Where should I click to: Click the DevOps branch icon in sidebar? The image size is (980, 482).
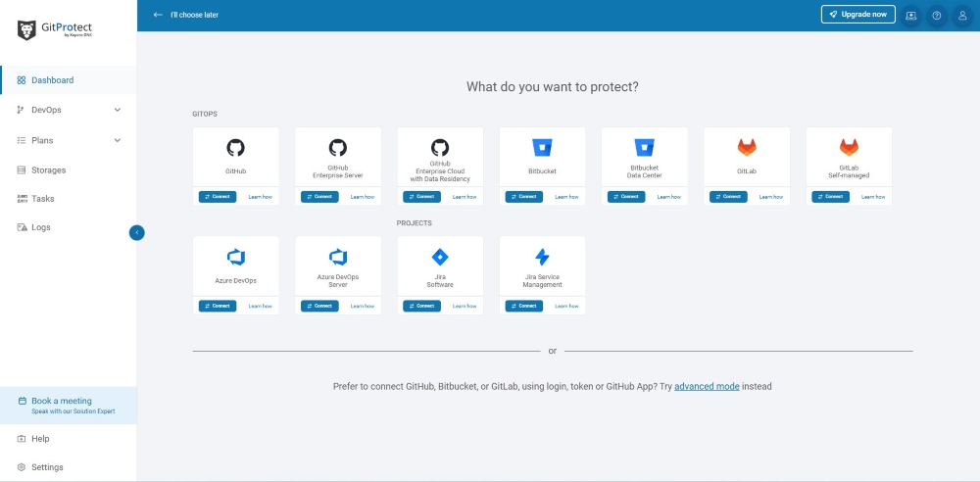pyautogui.click(x=22, y=110)
